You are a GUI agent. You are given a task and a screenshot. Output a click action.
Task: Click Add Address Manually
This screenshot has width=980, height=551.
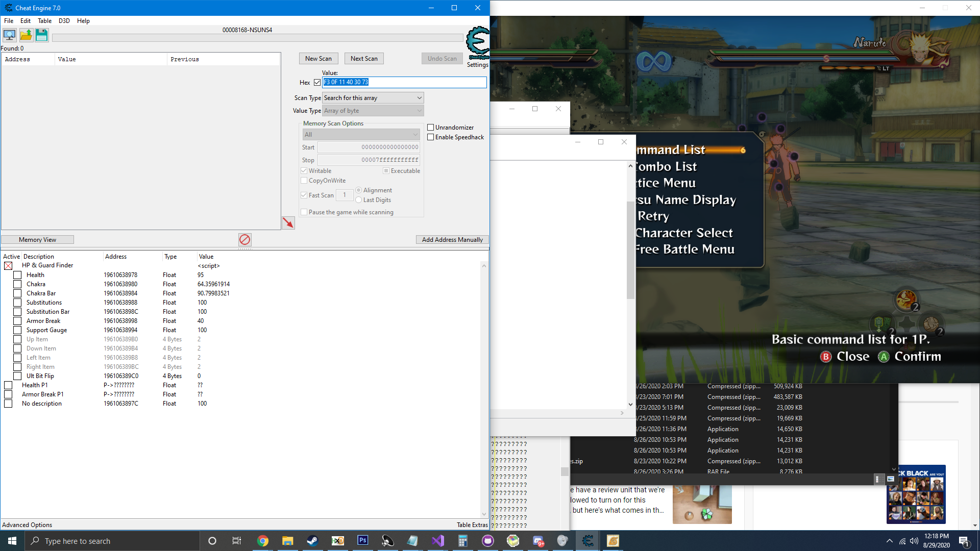(452, 239)
